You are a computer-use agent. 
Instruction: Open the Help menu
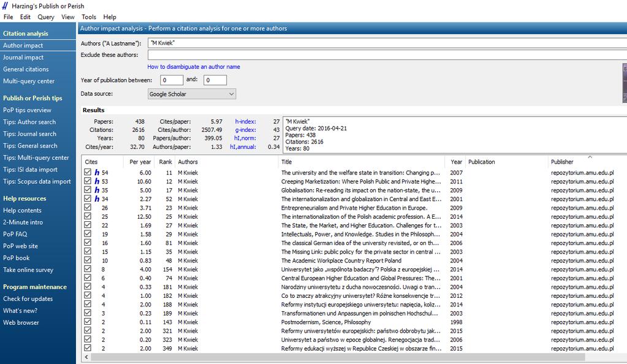point(110,17)
